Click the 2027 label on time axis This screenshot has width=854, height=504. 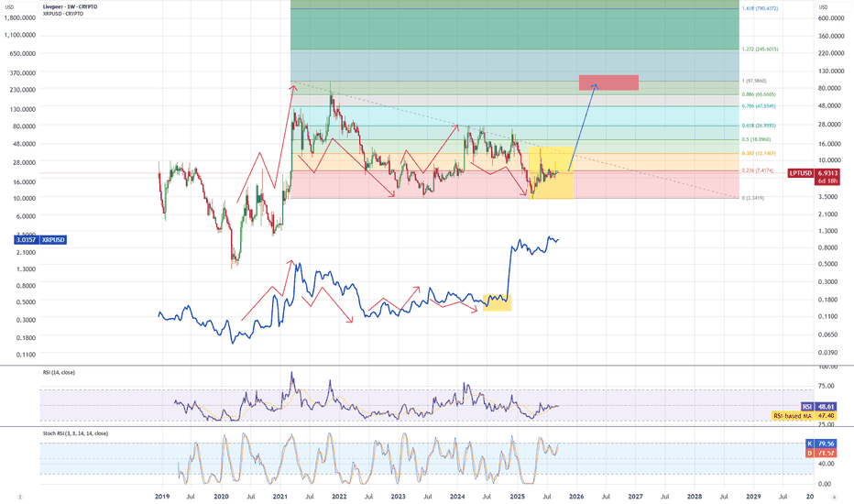coord(635,497)
